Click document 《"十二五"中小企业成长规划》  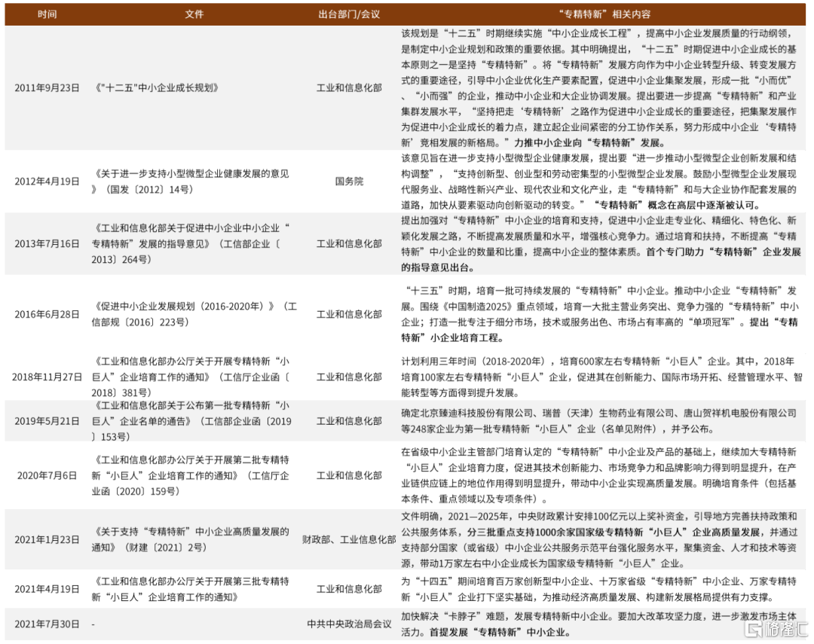tap(156, 88)
